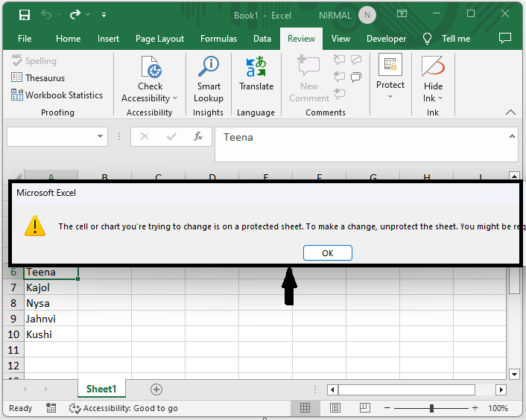Click the Save icon in title bar

[25, 15]
